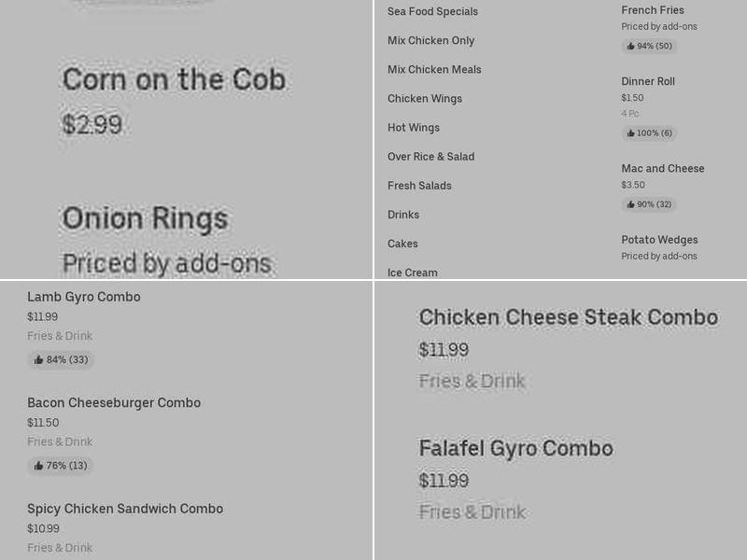Open Mix Chicken Meals category
This screenshot has height=560, width=747.
tap(434, 69)
